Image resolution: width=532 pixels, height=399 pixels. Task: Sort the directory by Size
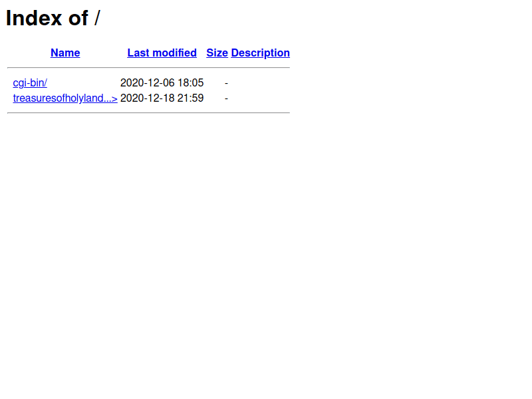point(217,53)
